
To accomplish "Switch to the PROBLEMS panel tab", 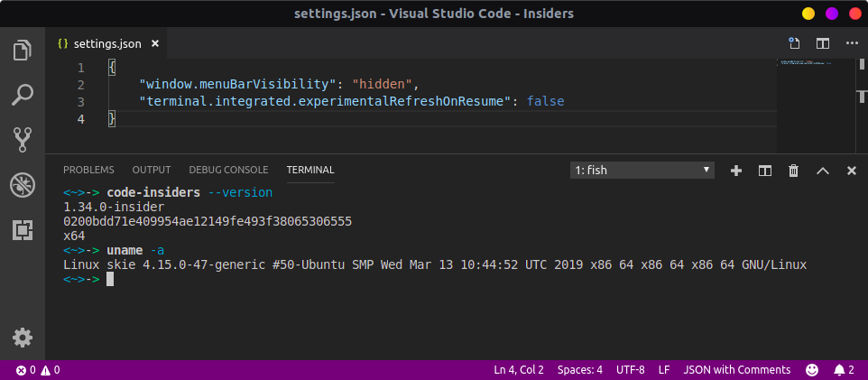I will 88,170.
